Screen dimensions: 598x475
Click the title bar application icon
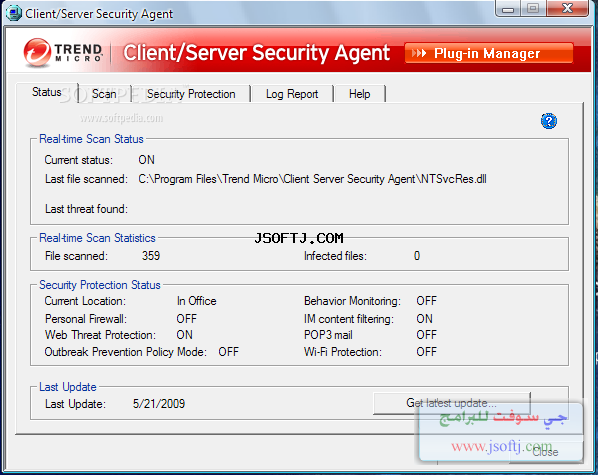[x=14, y=13]
